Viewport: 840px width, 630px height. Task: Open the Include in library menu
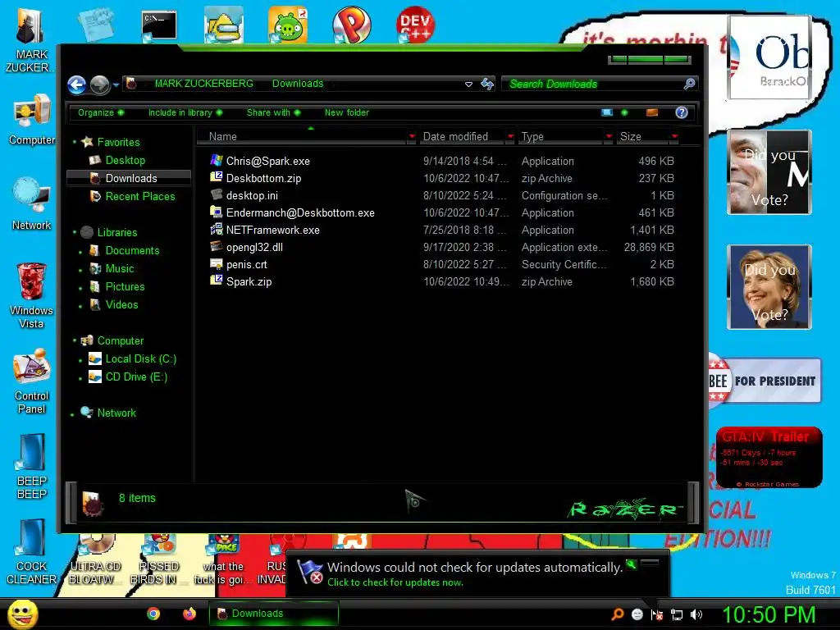(185, 112)
